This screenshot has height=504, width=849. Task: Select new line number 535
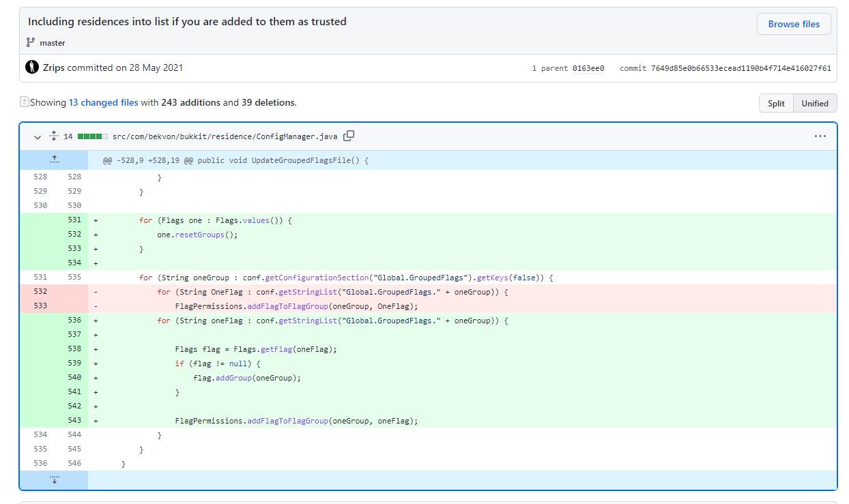click(71, 277)
